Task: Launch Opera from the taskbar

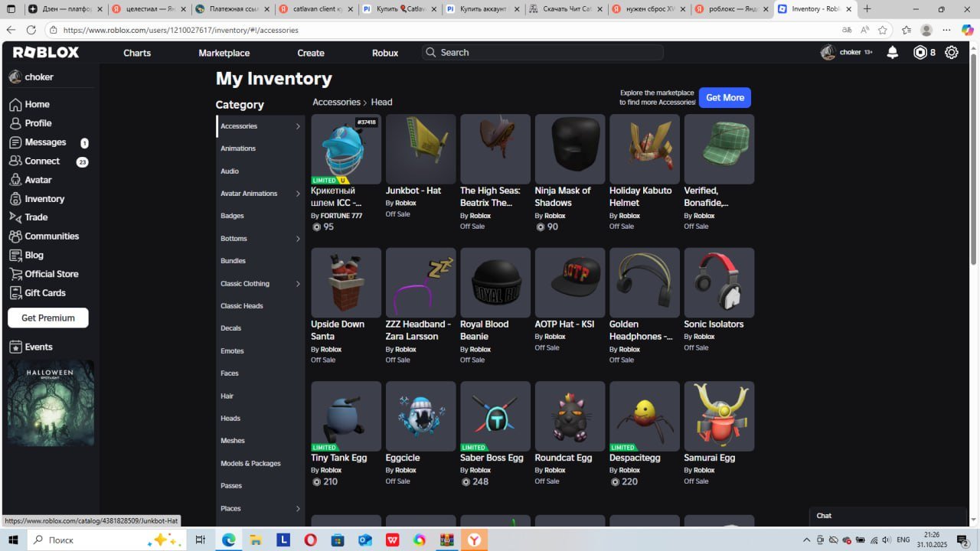Action: (x=310, y=540)
